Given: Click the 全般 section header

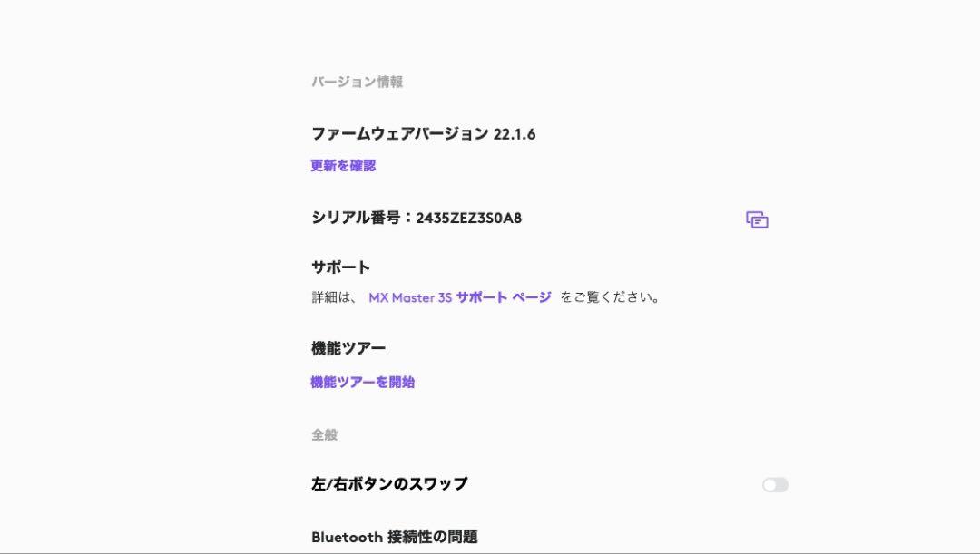Looking at the screenshot, I should tap(324, 434).
